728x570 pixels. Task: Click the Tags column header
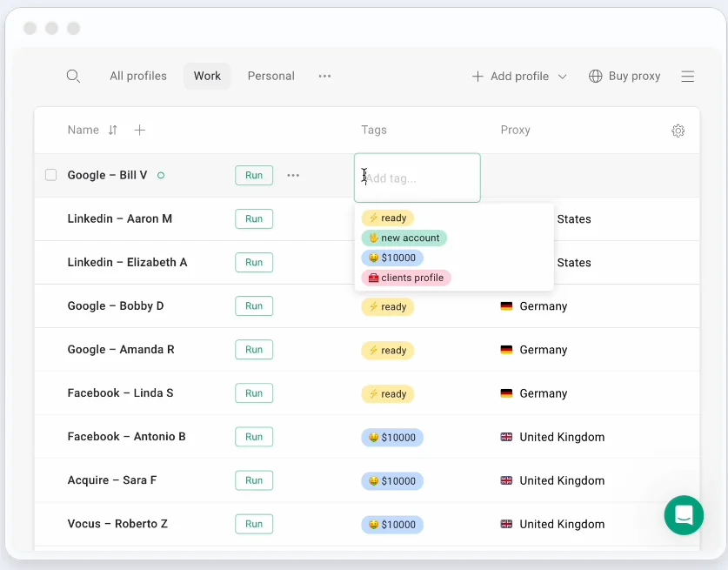(x=374, y=130)
